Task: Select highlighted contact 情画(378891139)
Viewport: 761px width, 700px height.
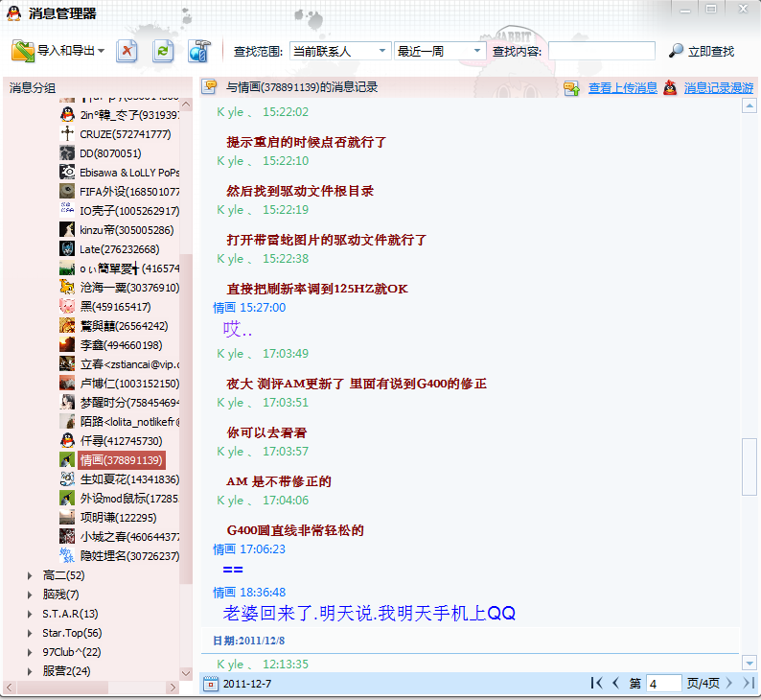Action: pos(122,460)
